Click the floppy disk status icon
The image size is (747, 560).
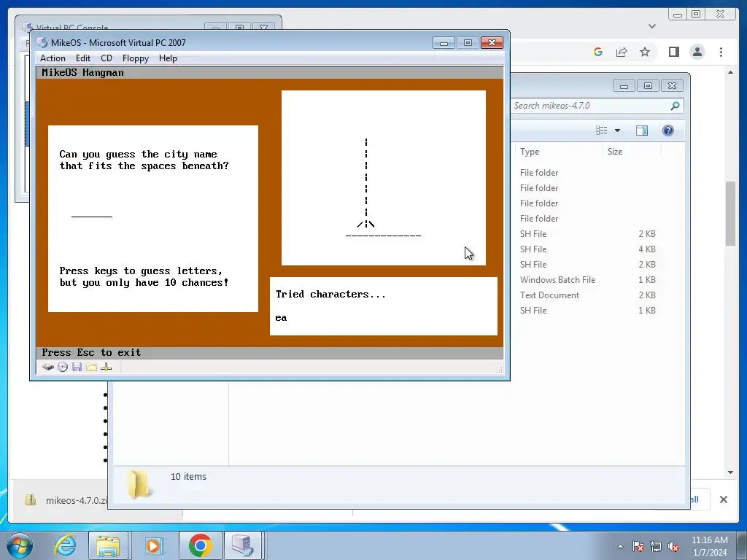(77, 367)
